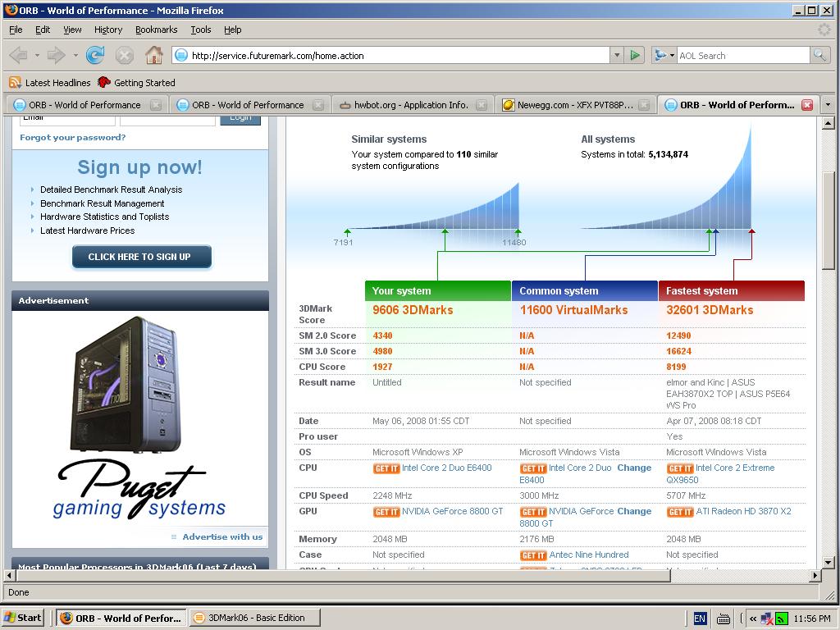Click the EN language indicator in tray

700,619
